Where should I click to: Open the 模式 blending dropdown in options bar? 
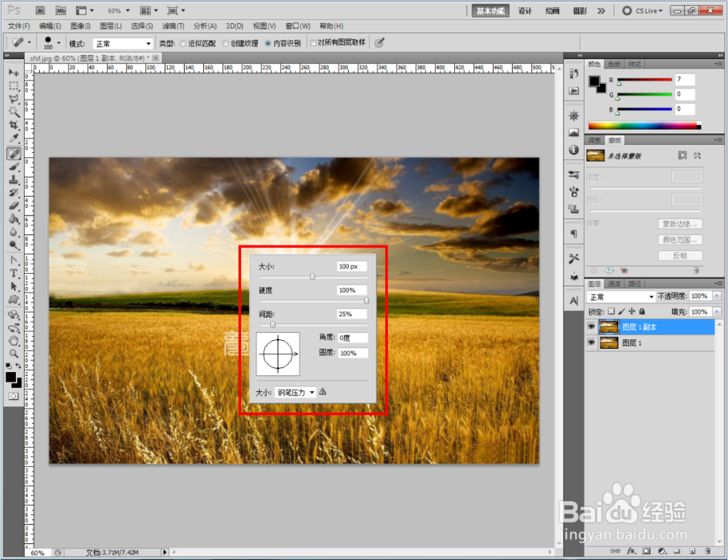tap(122, 44)
